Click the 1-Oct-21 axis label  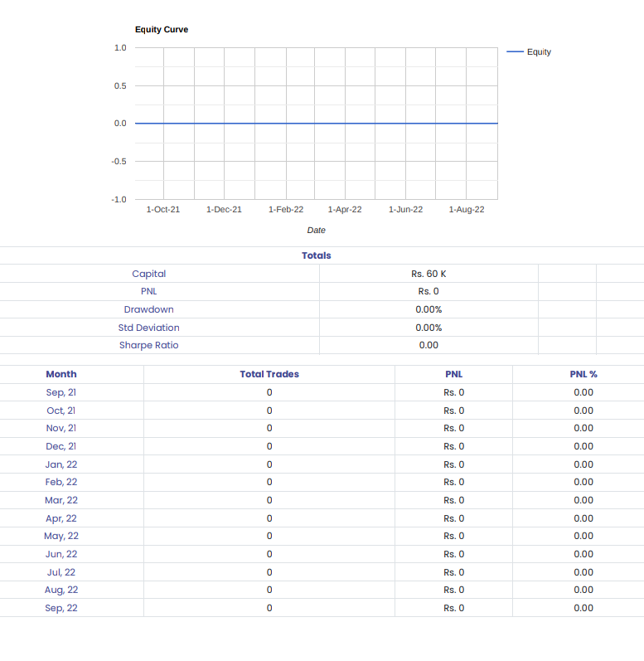click(x=163, y=210)
